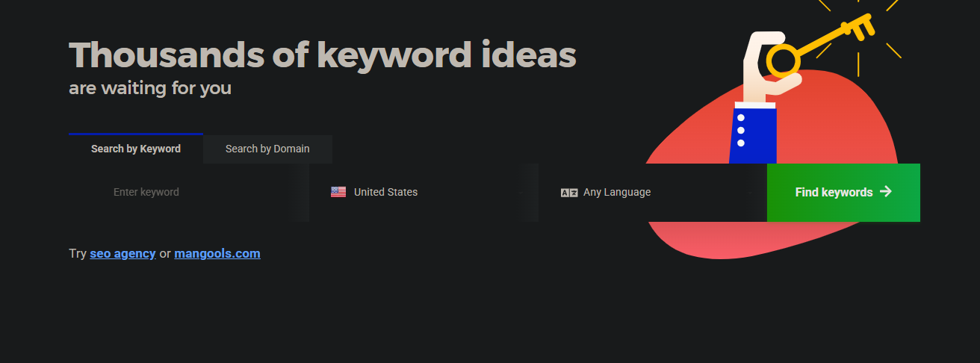Click the language translate icon
The width and height of the screenshot is (980, 363).
[569, 193]
